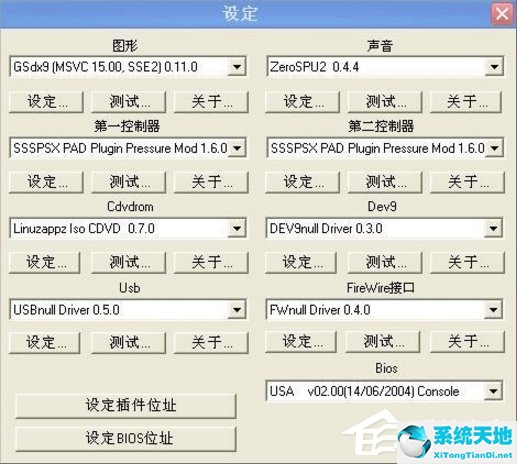Click 关于 button under Cdvdrom
Image resolution: width=517 pixels, height=464 pixels.
click(x=211, y=262)
